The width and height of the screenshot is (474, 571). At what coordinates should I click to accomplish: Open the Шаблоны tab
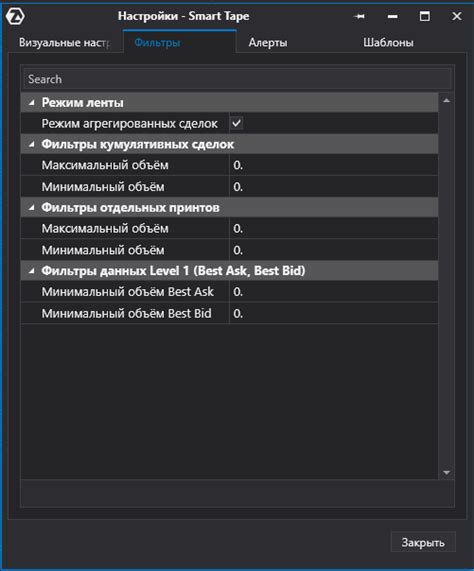pyautogui.click(x=388, y=43)
